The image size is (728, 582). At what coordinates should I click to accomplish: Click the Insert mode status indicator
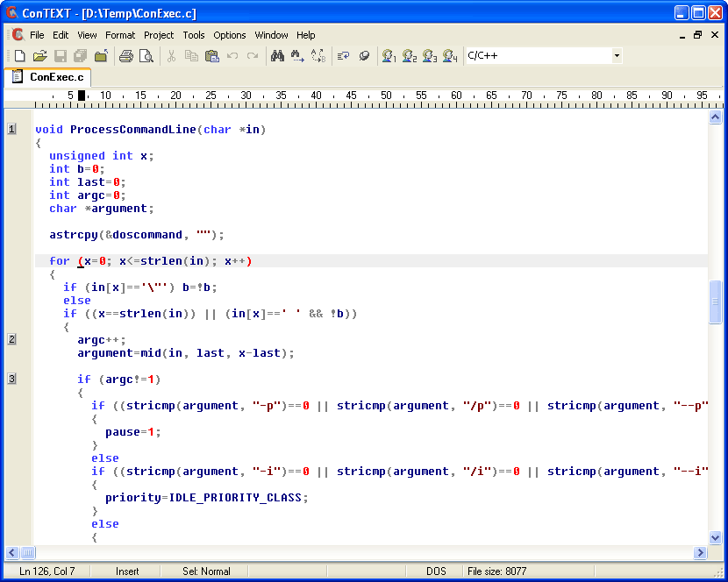(127, 571)
